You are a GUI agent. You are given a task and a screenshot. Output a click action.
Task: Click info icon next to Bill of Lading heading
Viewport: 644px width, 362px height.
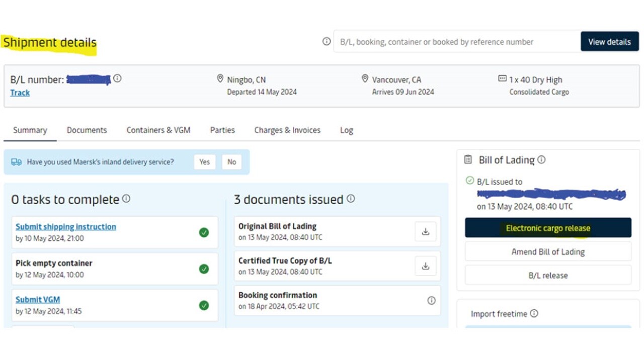click(x=541, y=160)
